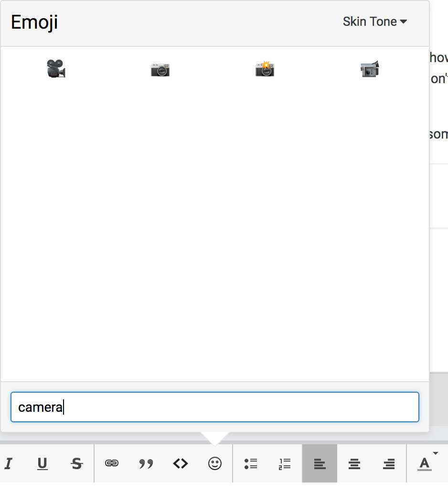Apply blockquote with the quotation mark icon
The height and width of the screenshot is (493, 448).
146,463
